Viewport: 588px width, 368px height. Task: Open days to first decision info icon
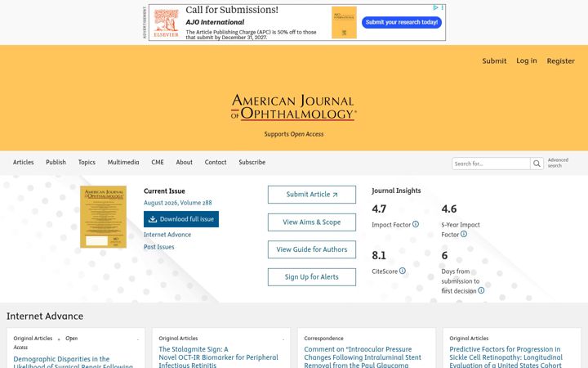coord(481,290)
